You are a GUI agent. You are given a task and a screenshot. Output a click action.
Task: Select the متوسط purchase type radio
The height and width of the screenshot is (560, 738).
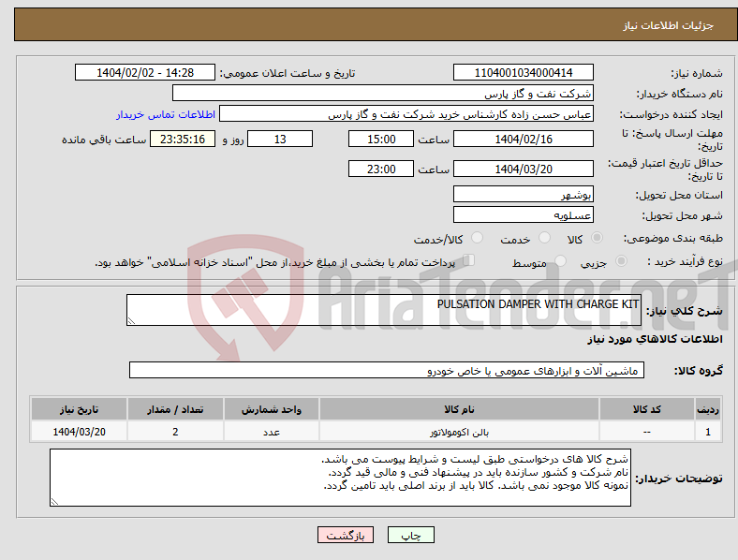560,261
